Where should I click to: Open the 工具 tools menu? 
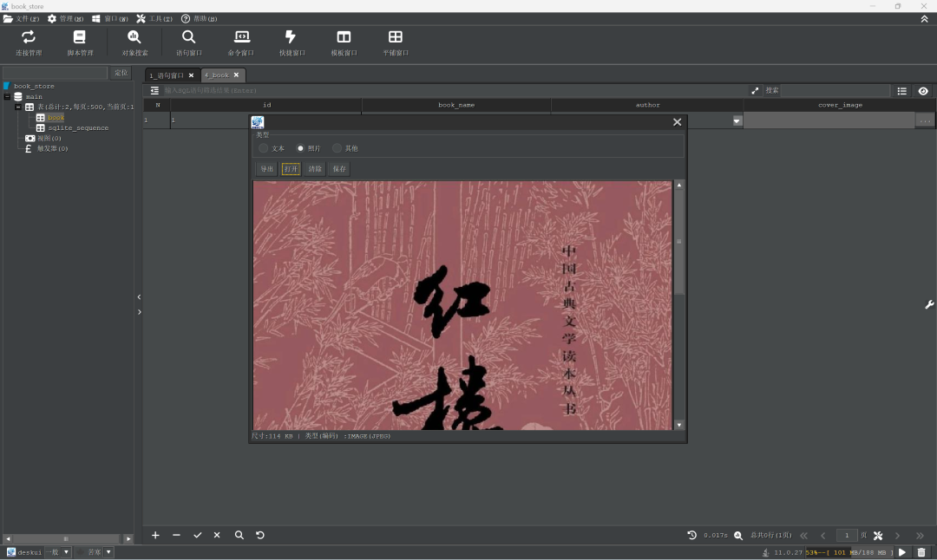154,19
